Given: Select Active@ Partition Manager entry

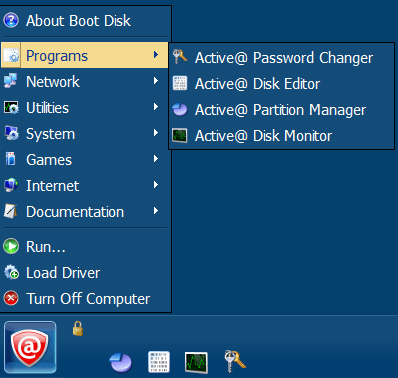Looking at the screenshot, I should tap(282, 110).
